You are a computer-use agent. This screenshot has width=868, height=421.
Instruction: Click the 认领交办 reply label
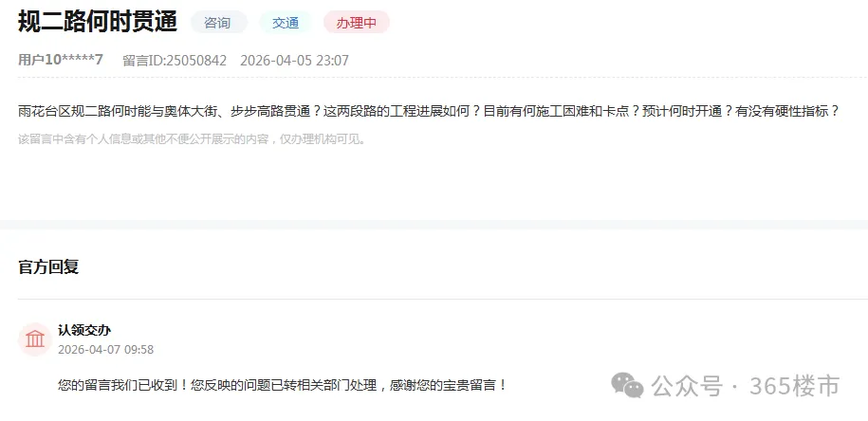[84, 330]
